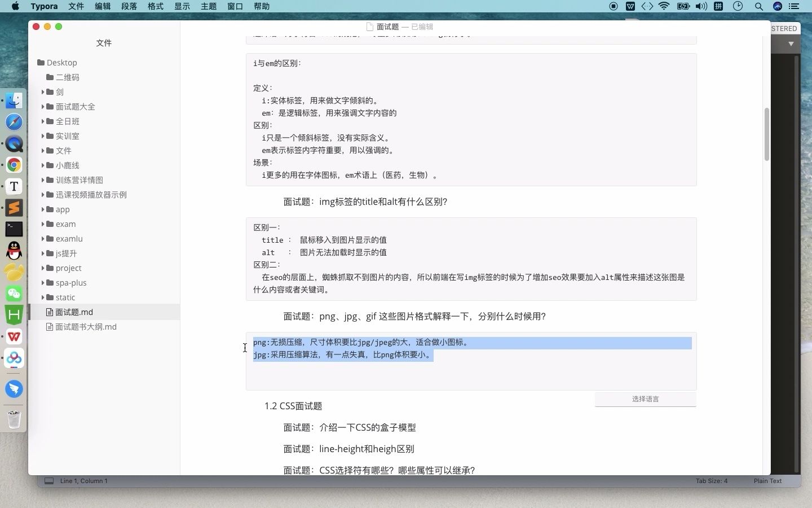Open Google Chrome from the Dock
The height and width of the screenshot is (508, 812).
(14, 165)
